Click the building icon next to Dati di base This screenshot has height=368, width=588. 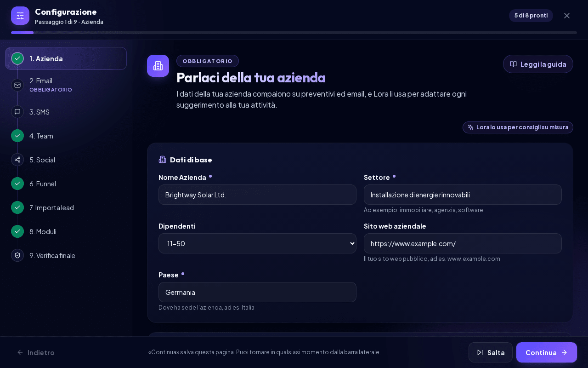click(162, 160)
